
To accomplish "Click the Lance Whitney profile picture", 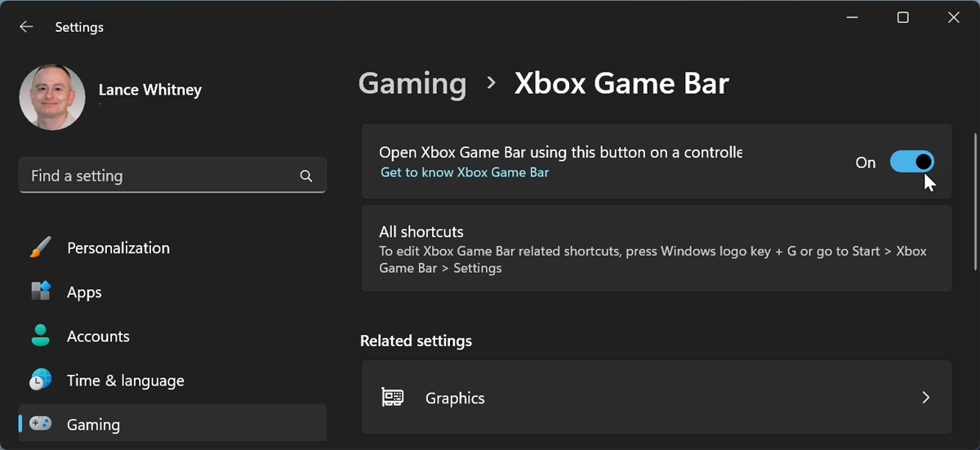I will click(52, 97).
